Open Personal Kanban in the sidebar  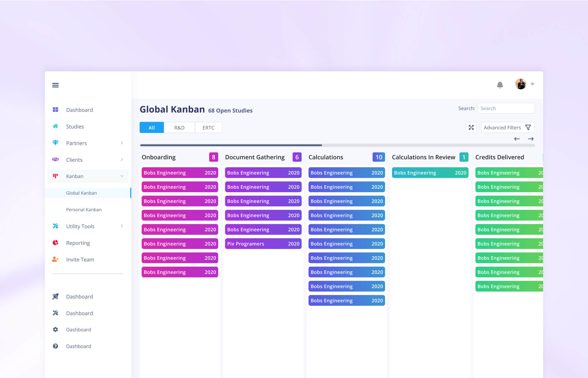[84, 210]
